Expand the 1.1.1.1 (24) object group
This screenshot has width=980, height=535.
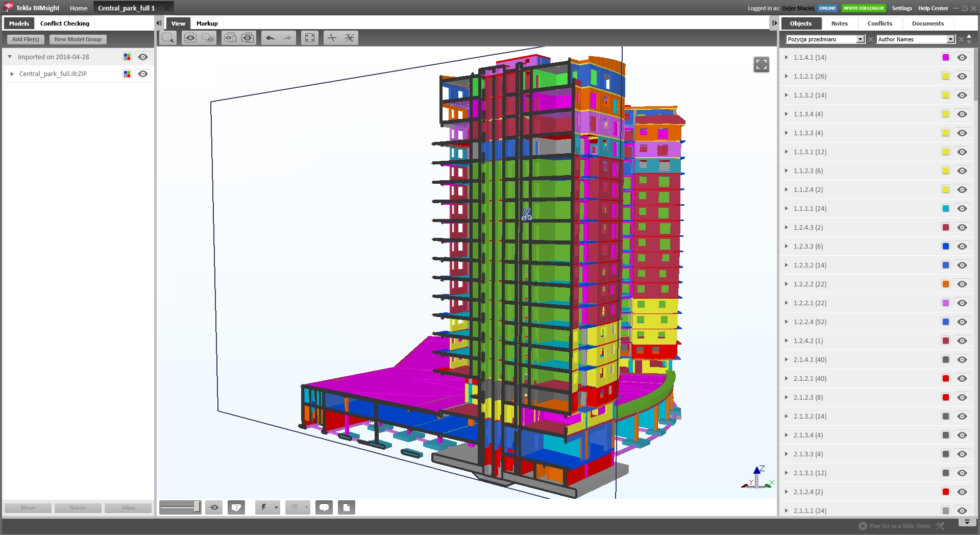786,208
